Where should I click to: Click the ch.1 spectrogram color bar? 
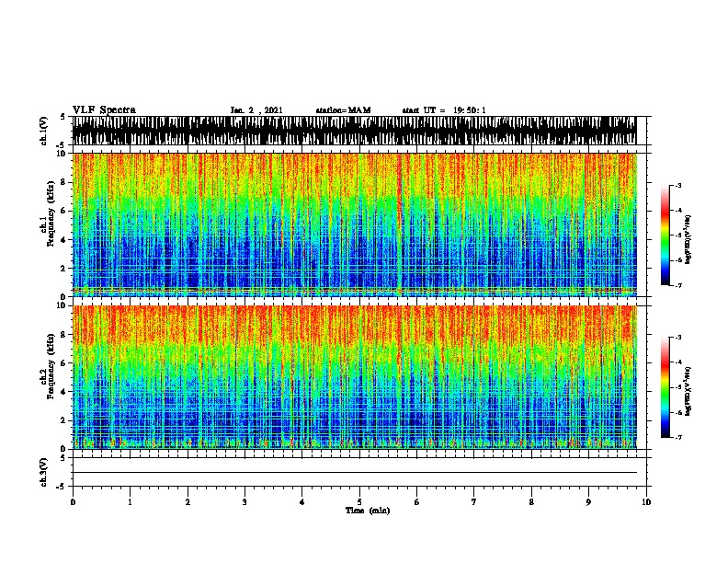(x=665, y=236)
